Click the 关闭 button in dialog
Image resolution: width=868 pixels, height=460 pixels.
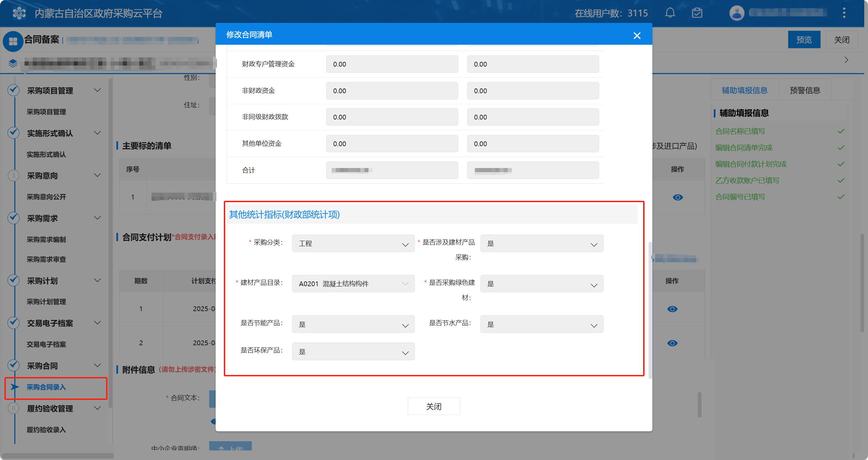(434, 406)
